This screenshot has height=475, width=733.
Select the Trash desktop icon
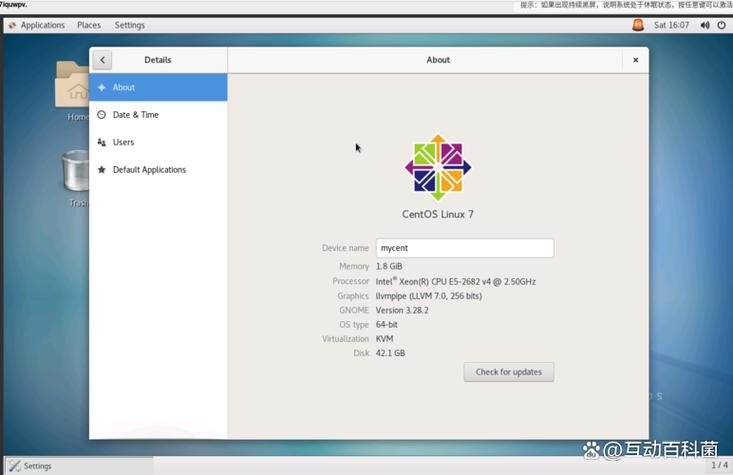click(x=75, y=178)
